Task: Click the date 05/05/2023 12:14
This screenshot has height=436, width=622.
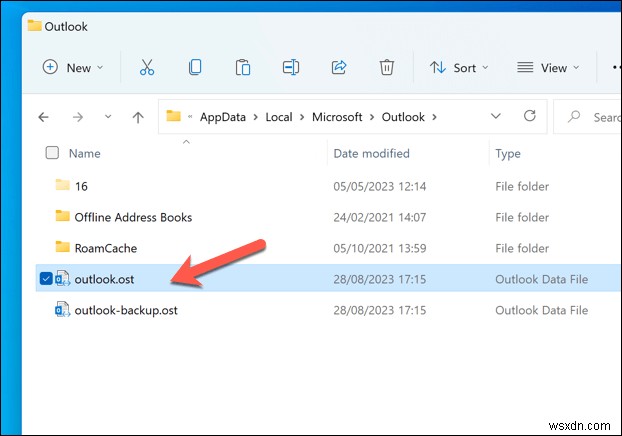Action: [380, 186]
